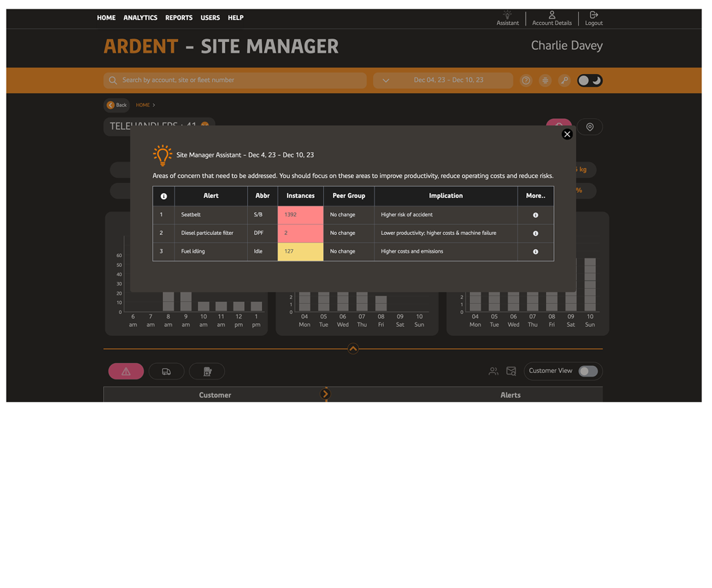Open the HOME menu item
This screenshot has width=712, height=588.
pos(106,18)
